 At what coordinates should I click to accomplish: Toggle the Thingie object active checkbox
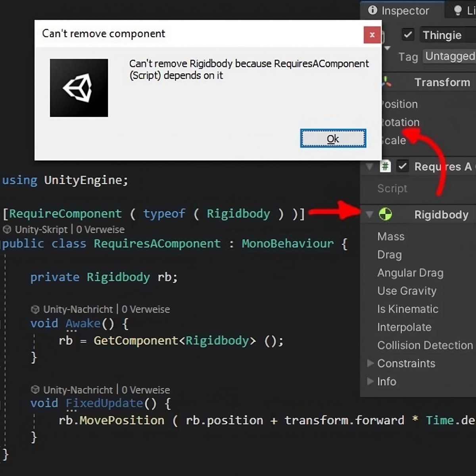pyautogui.click(x=408, y=35)
